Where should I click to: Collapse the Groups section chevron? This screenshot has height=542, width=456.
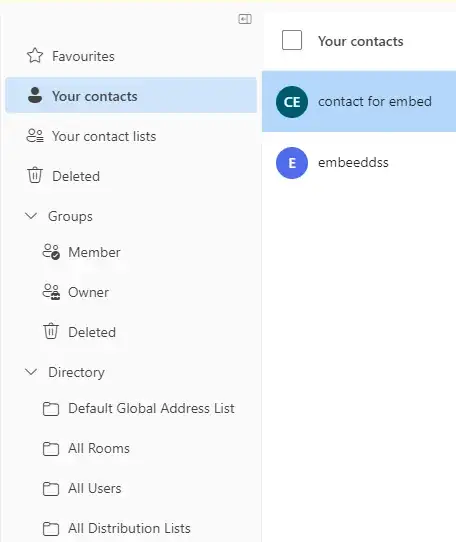[31, 216]
